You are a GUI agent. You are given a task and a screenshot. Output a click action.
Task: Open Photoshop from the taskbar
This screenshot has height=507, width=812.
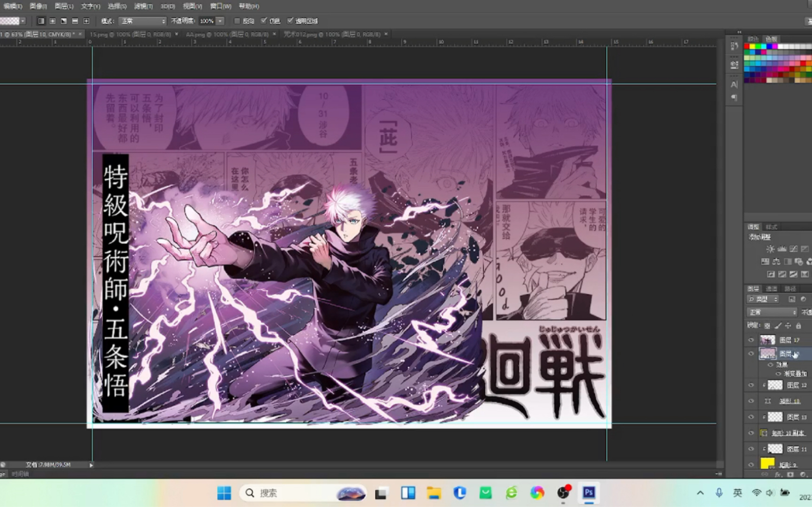pyautogui.click(x=588, y=493)
